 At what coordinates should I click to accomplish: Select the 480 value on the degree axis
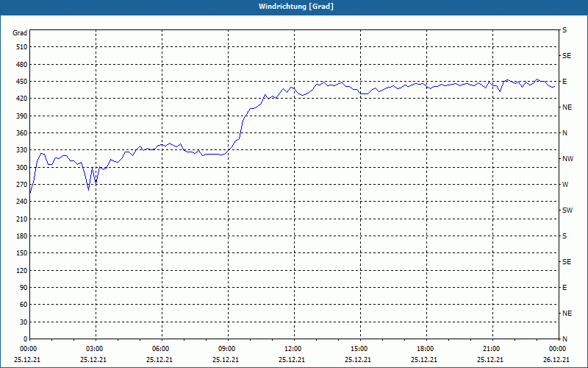pyautogui.click(x=22, y=65)
